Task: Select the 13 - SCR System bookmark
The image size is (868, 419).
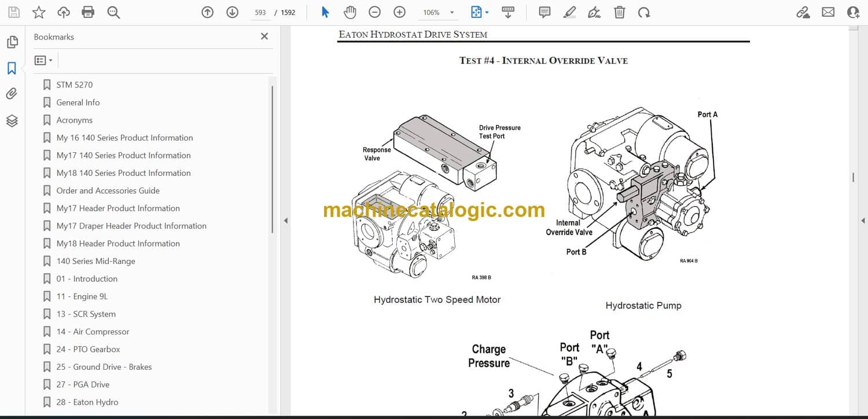Action: click(86, 314)
